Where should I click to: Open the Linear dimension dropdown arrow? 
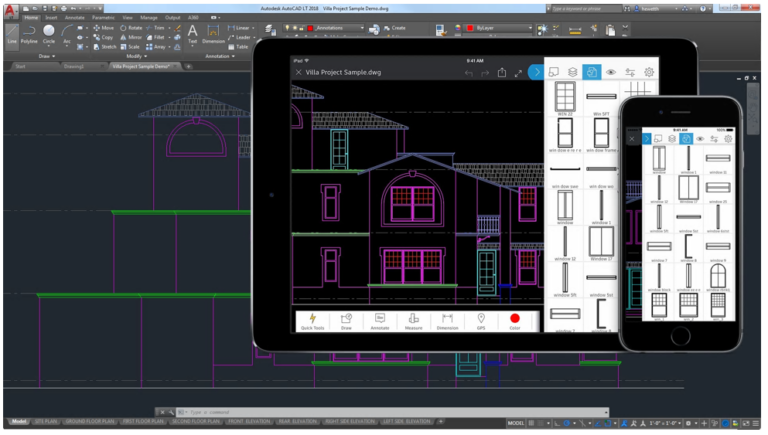(253, 28)
